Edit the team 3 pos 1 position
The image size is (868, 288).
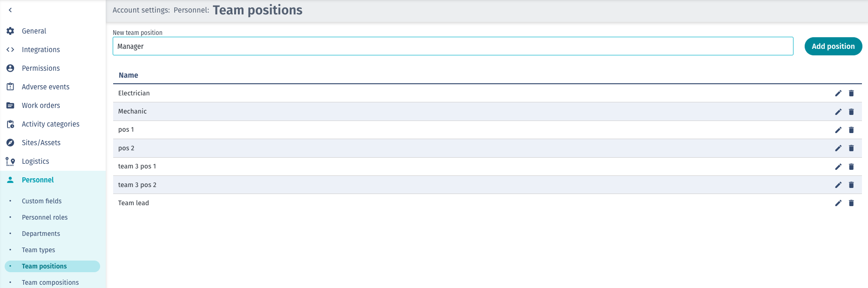click(838, 167)
